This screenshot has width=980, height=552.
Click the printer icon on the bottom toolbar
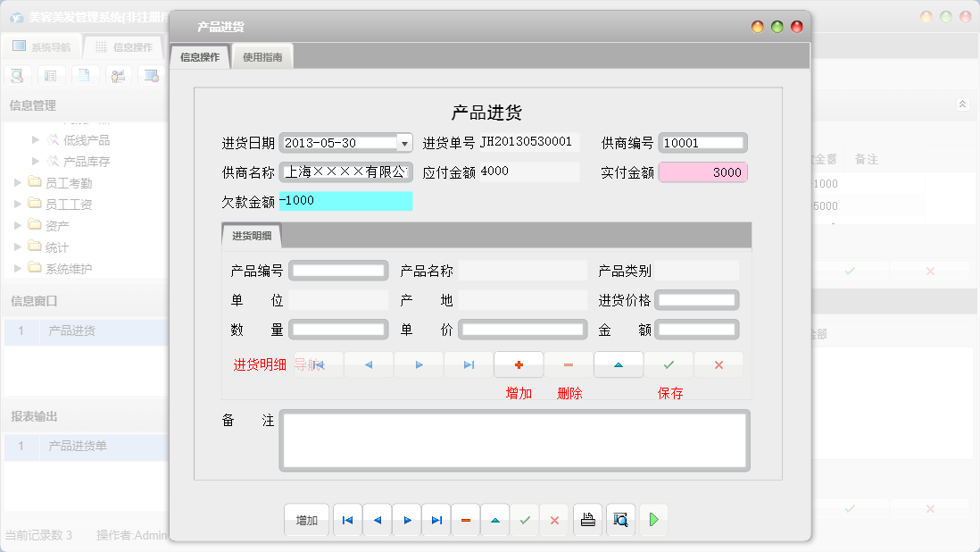pos(587,519)
